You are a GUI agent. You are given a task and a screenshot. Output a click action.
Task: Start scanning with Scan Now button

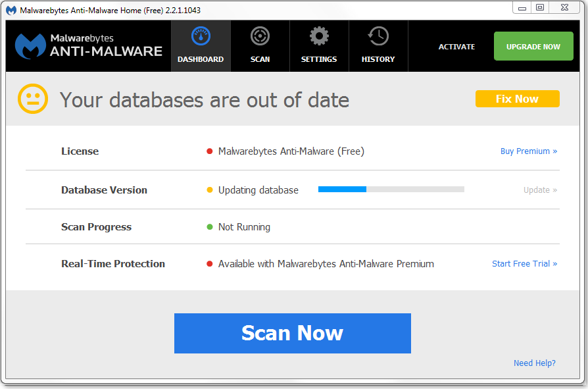(293, 333)
